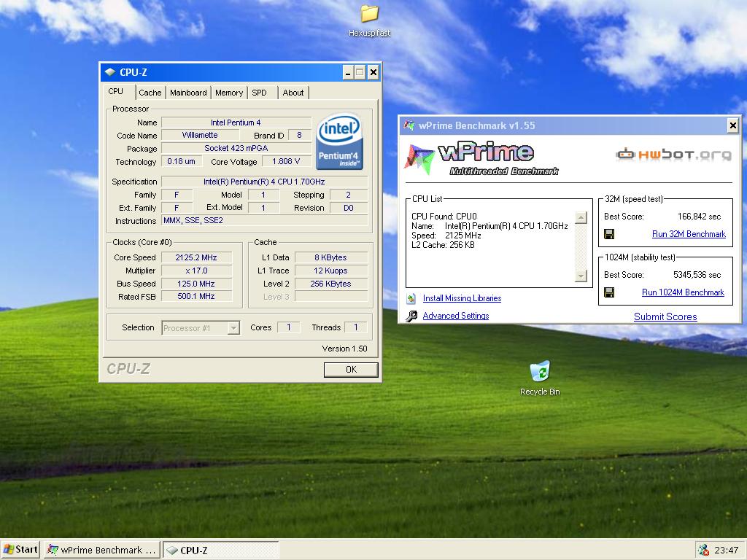
Task: Open the Start menu
Action: 20,550
